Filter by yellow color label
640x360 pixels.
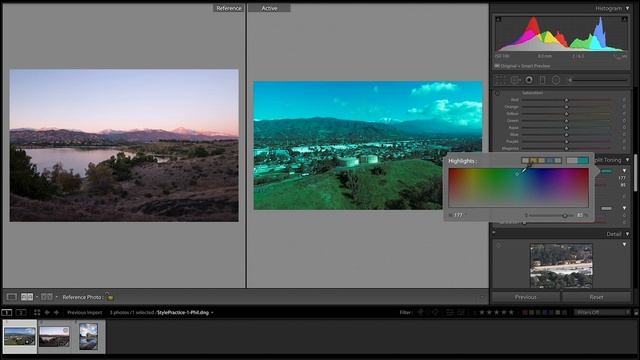pos(532,312)
